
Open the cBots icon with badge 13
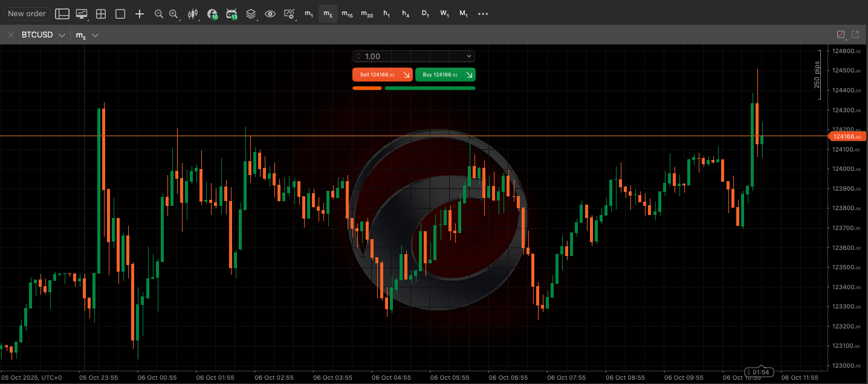231,13
